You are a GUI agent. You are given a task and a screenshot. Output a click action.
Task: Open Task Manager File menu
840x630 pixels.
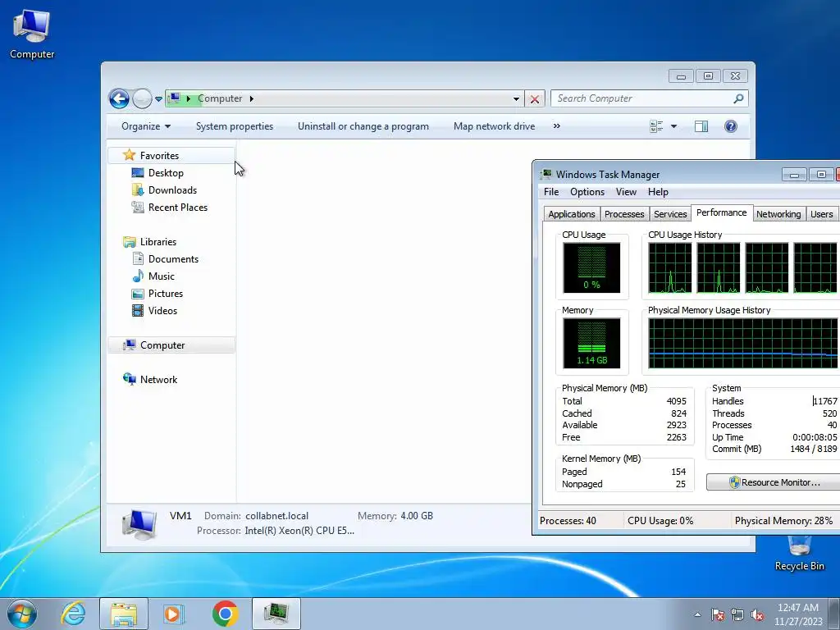point(551,192)
